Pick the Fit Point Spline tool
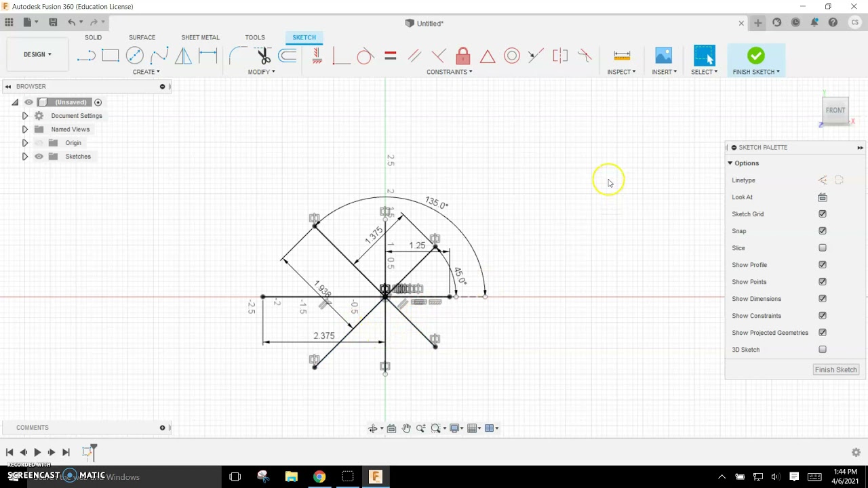This screenshot has width=868, height=488. point(159,56)
